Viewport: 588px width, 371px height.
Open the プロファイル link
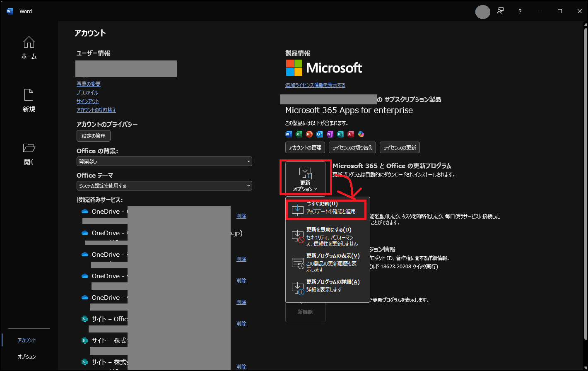pos(87,93)
